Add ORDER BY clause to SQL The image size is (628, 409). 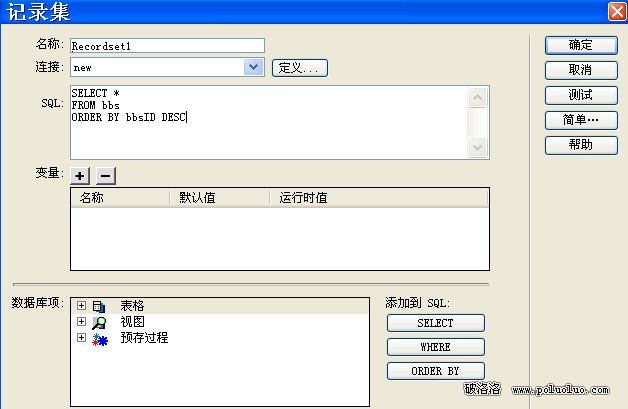[435, 371]
